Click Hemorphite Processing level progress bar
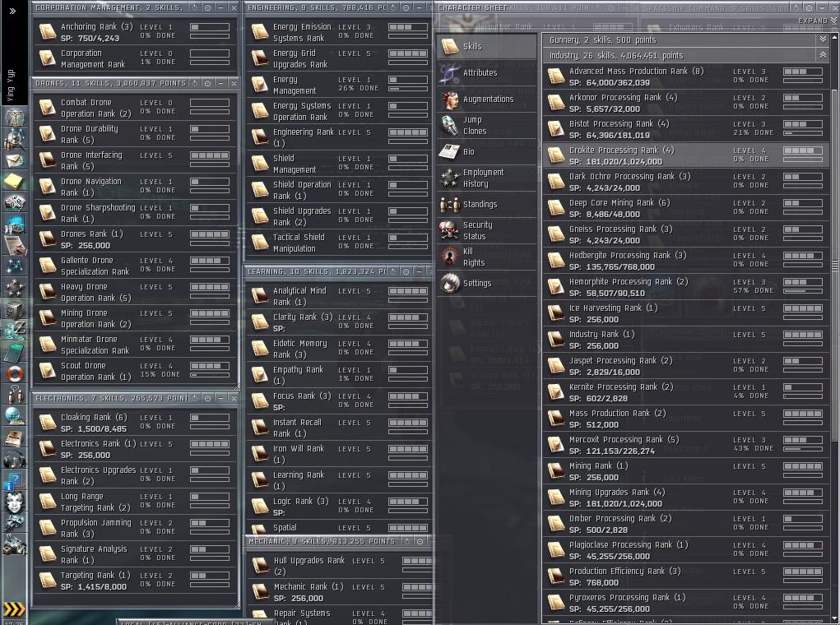 802,282
